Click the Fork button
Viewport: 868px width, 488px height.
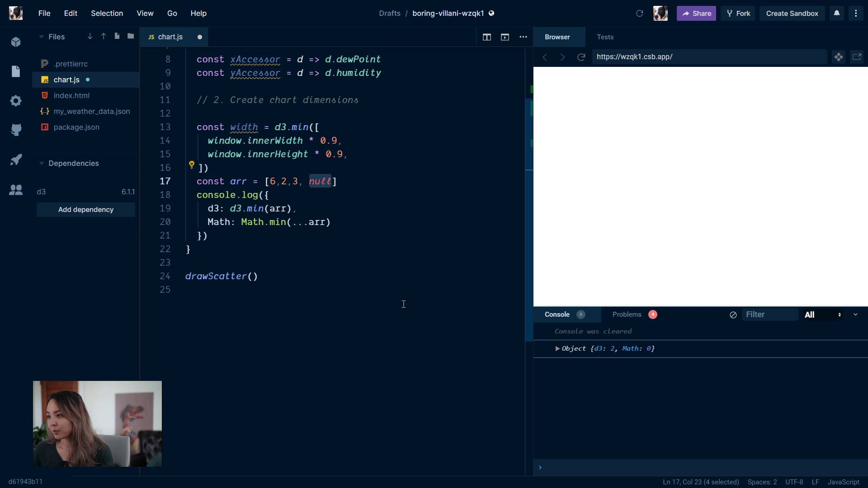click(x=738, y=13)
